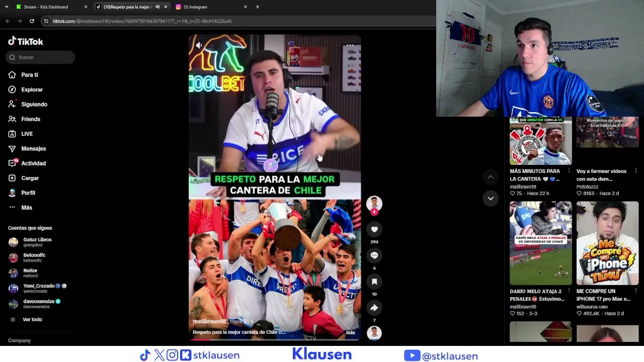This screenshot has height=362, width=644.
Task: Go back in browser history
Action: (8, 21)
